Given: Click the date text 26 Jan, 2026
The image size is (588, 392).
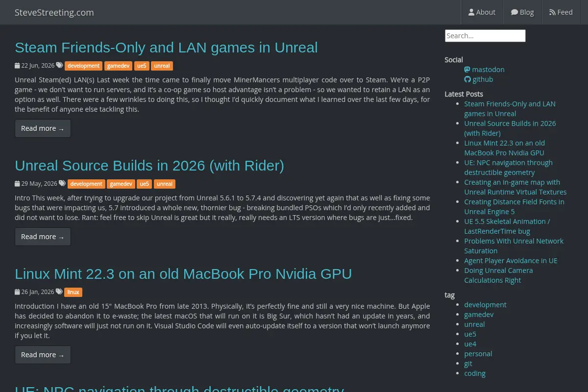Looking at the screenshot, I should [38, 292].
